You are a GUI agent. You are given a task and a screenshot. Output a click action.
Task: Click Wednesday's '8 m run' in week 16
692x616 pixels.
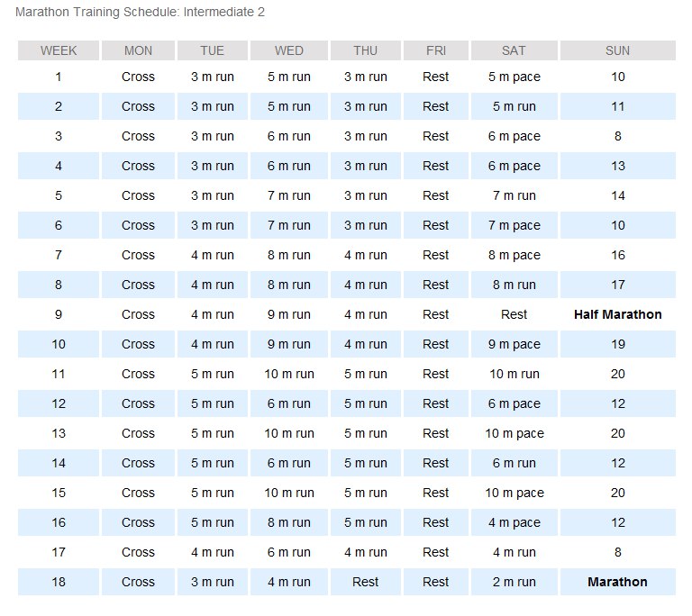[289, 522]
